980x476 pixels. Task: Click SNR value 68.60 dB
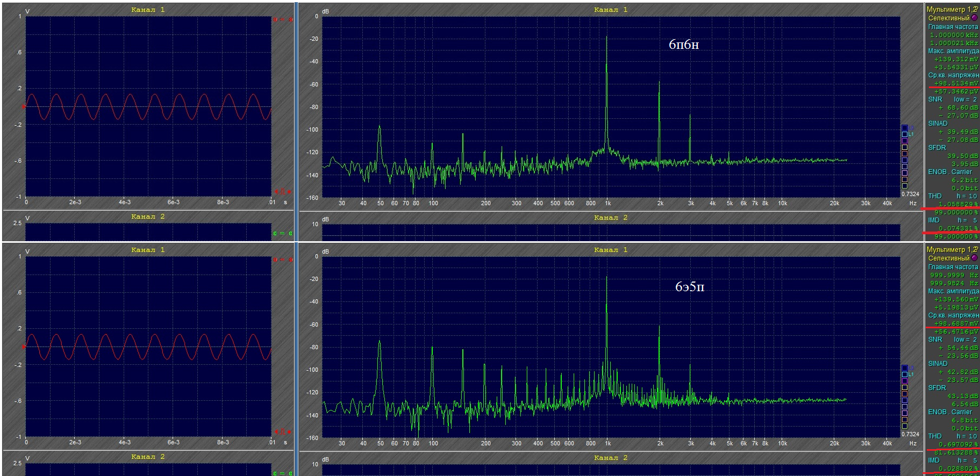point(958,107)
